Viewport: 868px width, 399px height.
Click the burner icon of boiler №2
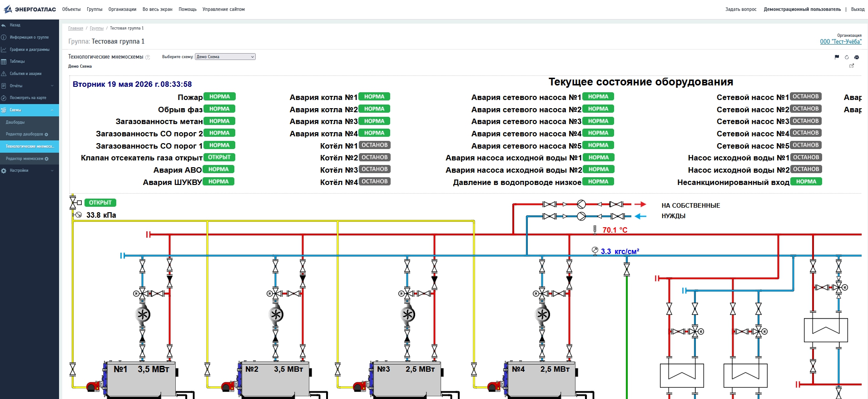pyautogui.click(x=228, y=386)
